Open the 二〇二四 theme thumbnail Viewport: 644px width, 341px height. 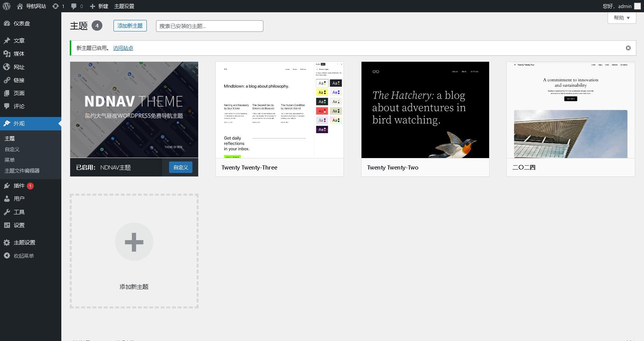[x=571, y=110]
